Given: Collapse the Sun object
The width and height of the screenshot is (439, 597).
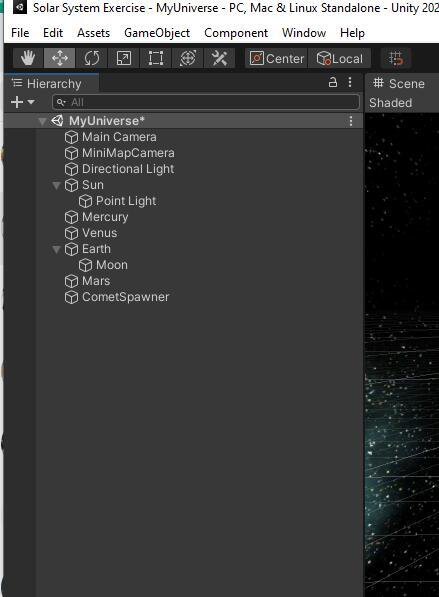Looking at the screenshot, I should (x=56, y=185).
